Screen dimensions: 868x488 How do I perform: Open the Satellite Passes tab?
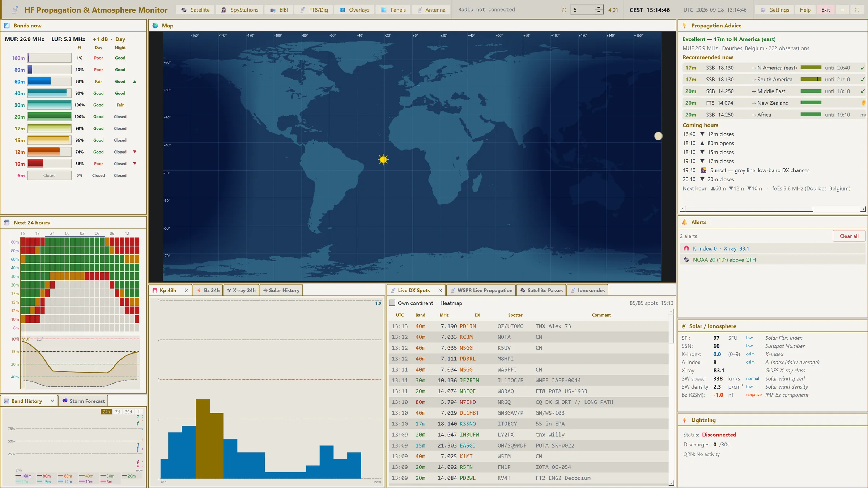pos(541,290)
